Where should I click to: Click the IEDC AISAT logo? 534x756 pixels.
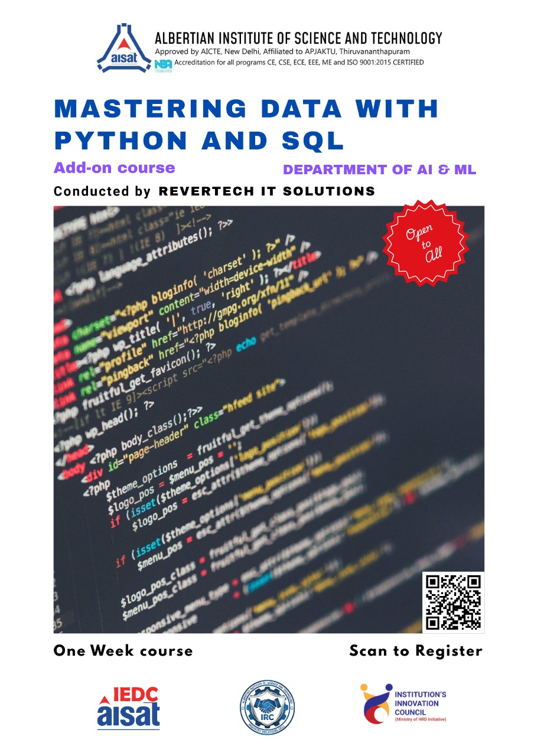(128, 706)
